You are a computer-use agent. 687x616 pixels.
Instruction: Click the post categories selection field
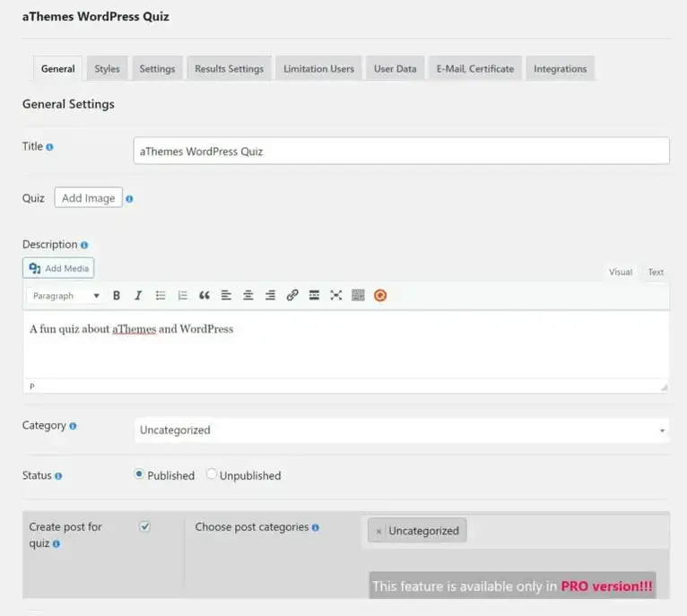pos(516,531)
